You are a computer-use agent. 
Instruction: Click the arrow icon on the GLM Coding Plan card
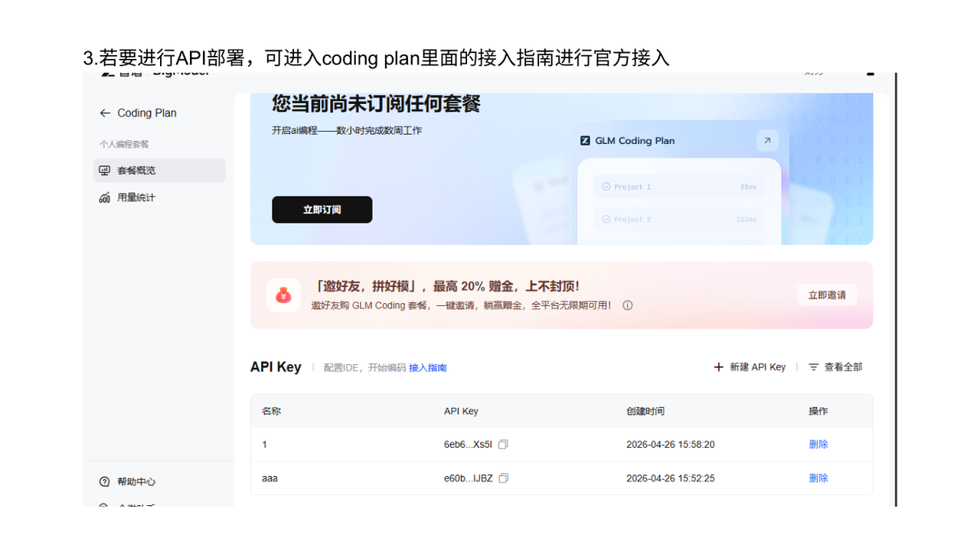[x=767, y=140]
